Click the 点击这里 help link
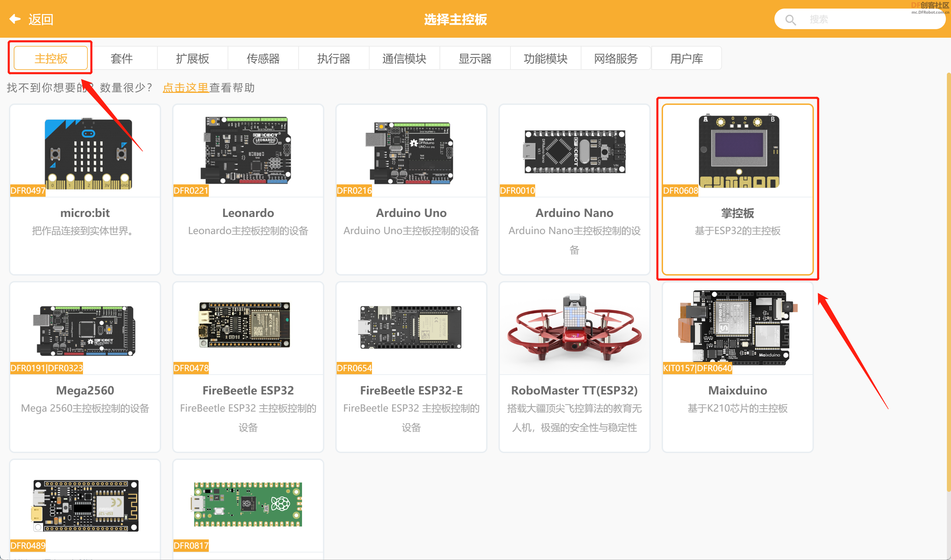Viewport: 951px width, 560px height. [186, 88]
